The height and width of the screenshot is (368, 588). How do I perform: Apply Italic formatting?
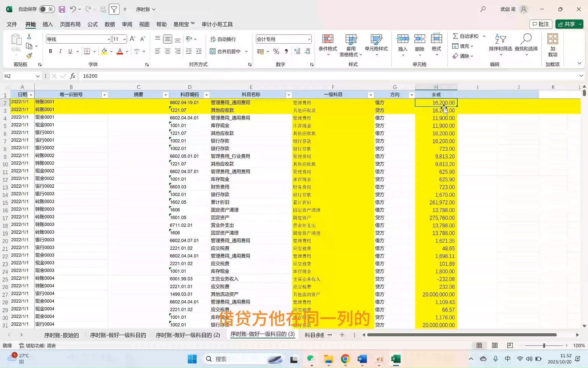(60, 51)
